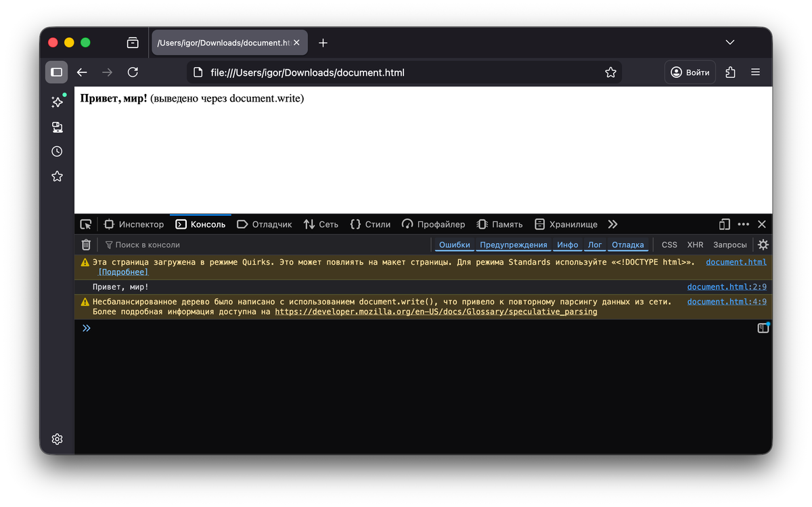Toggle the Лог console filter
Viewport: 812px width, 507px height.
tap(595, 245)
